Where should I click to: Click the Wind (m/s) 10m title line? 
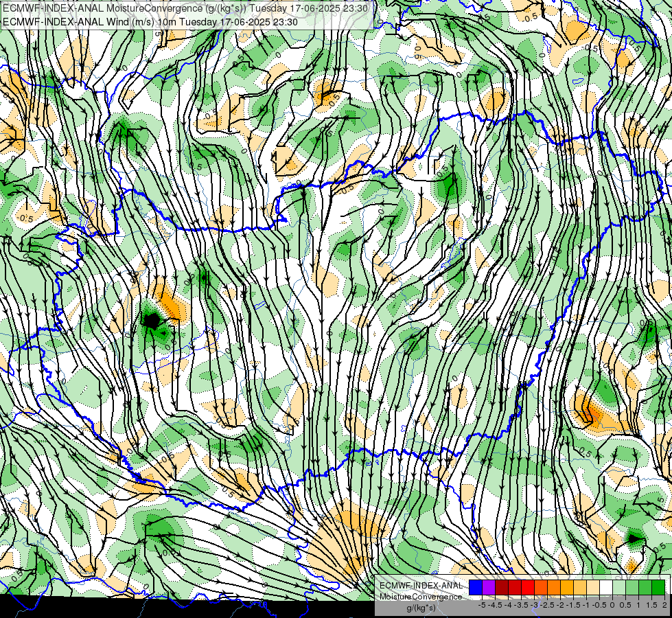tap(150, 21)
